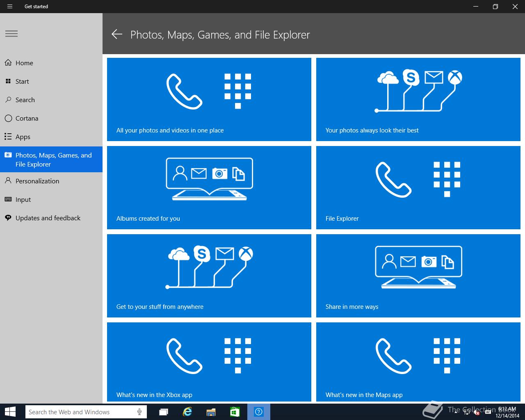The image size is (525, 420).
Task: Open the Input section
Action: coord(51,199)
